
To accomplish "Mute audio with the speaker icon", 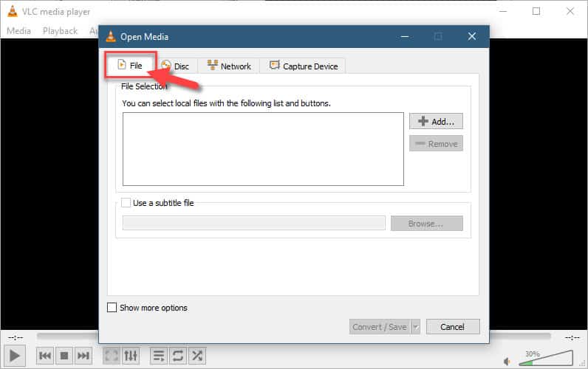I will coord(507,362).
